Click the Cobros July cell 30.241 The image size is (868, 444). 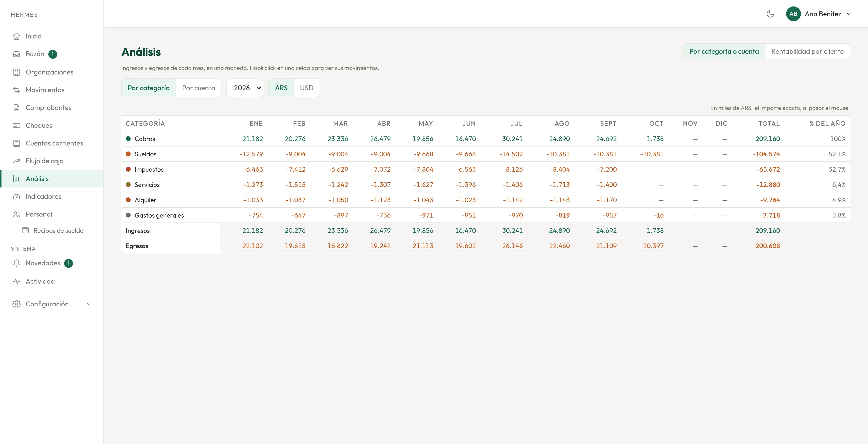click(x=512, y=139)
